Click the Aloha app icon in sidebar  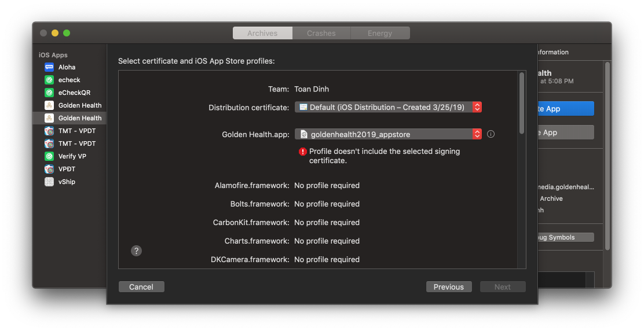tap(49, 67)
